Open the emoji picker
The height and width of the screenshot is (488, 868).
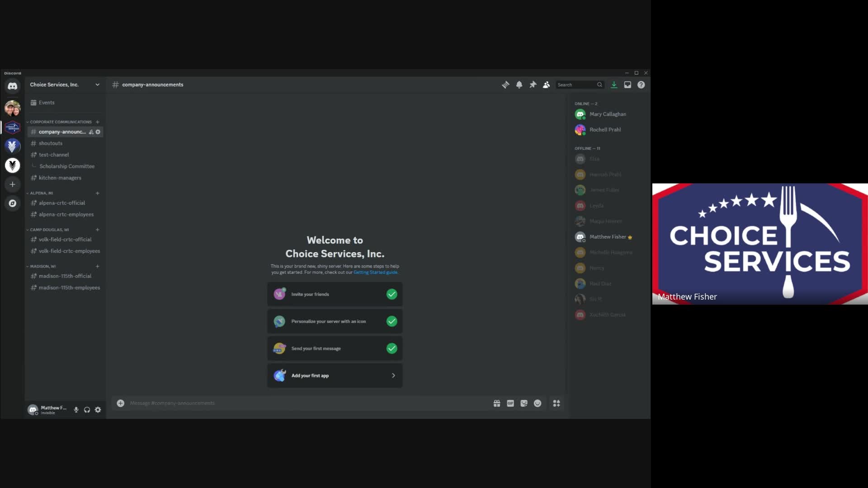coord(538,403)
